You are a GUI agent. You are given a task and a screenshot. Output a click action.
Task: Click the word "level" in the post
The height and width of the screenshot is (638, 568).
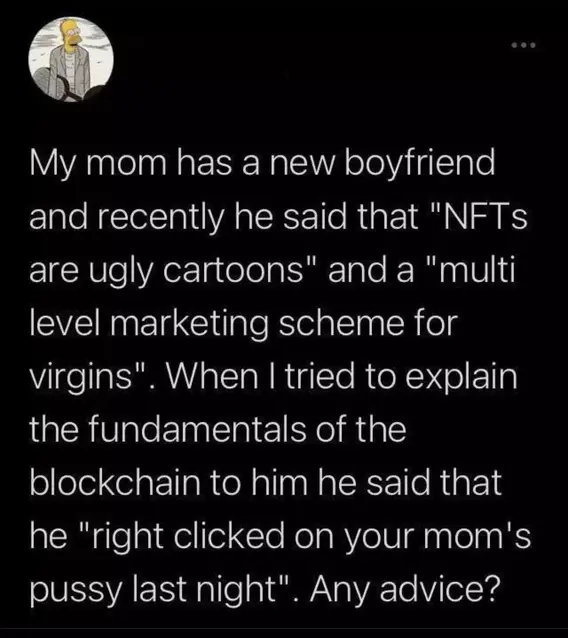[64, 324]
